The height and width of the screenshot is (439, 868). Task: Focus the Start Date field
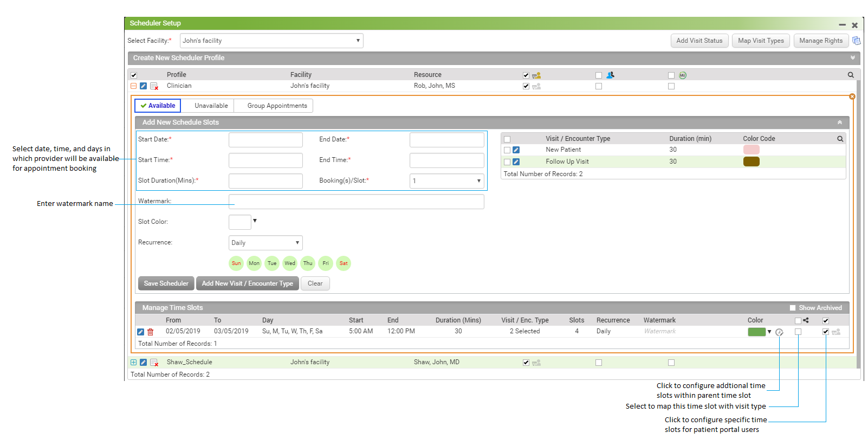[x=265, y=140]
